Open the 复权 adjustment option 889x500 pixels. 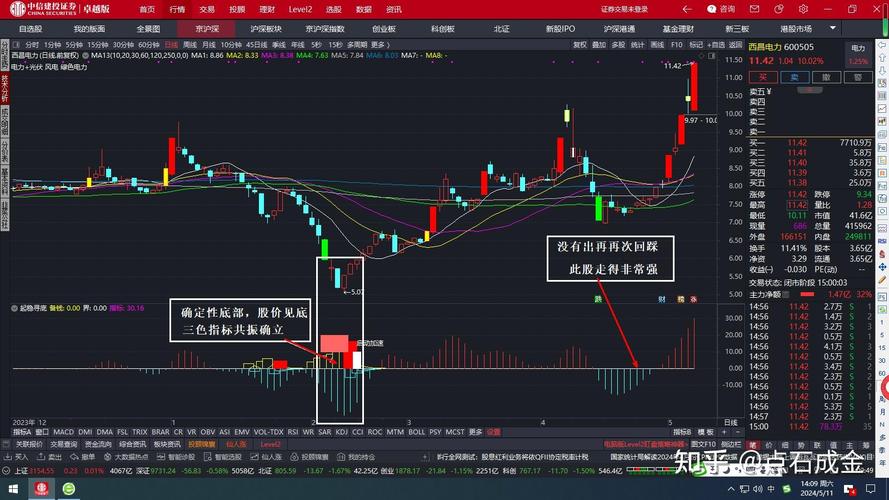579,45
